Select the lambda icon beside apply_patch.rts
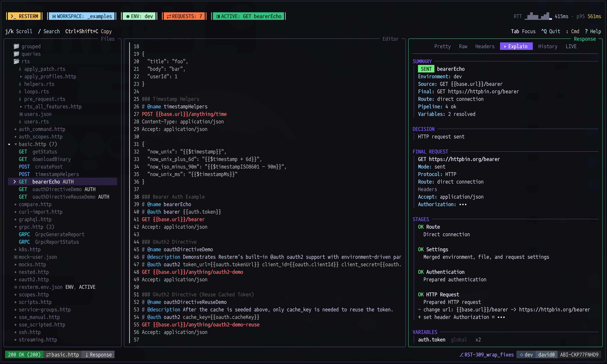Screen dimensions: 607x364 pyautogui.click(x=20, y=69)
